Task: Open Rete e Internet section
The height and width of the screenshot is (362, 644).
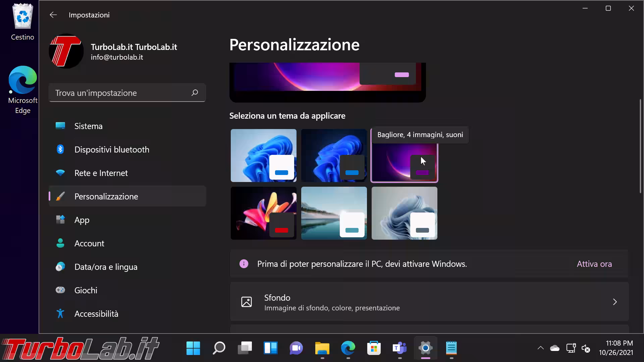Action: click(x=101, y=173)
